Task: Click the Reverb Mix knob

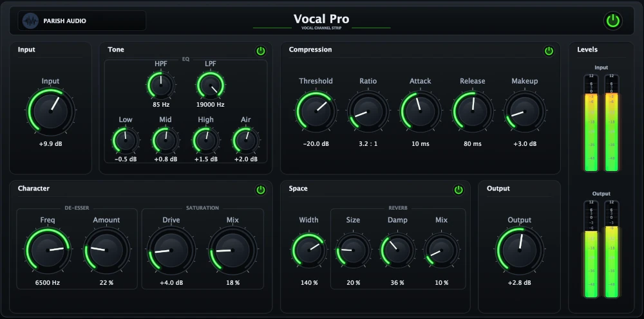Action: point(442,250)
